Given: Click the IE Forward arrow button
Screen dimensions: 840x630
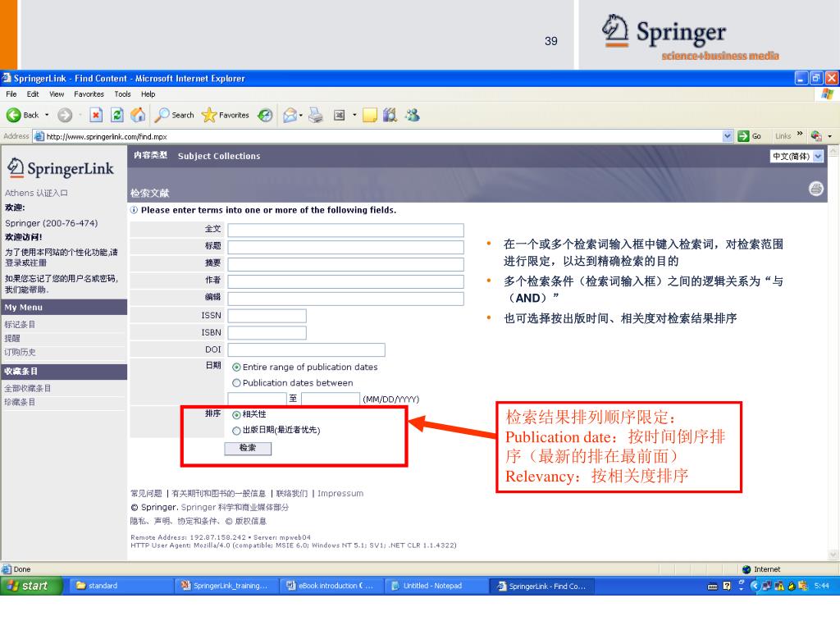Looking at the screenshot, I should click(65, 115).
